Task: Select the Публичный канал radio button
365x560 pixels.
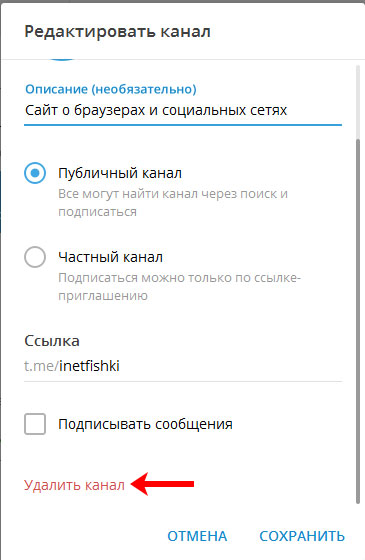Action: point(35,173)
